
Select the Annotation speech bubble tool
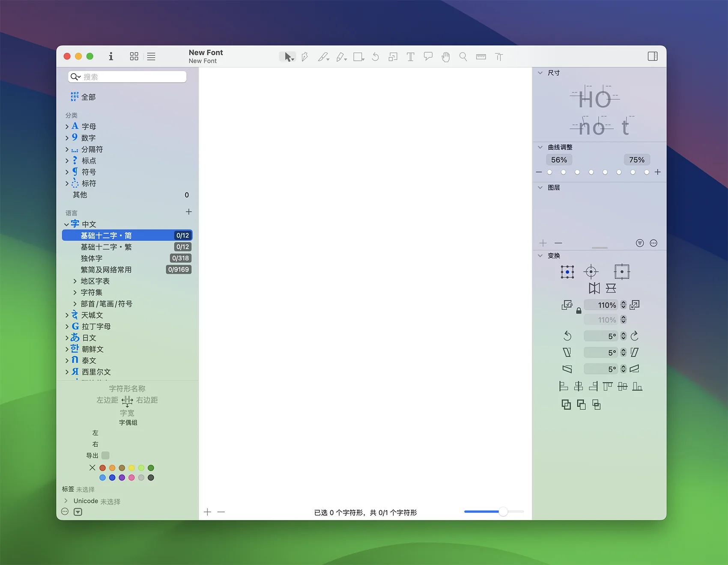(428, 56)
